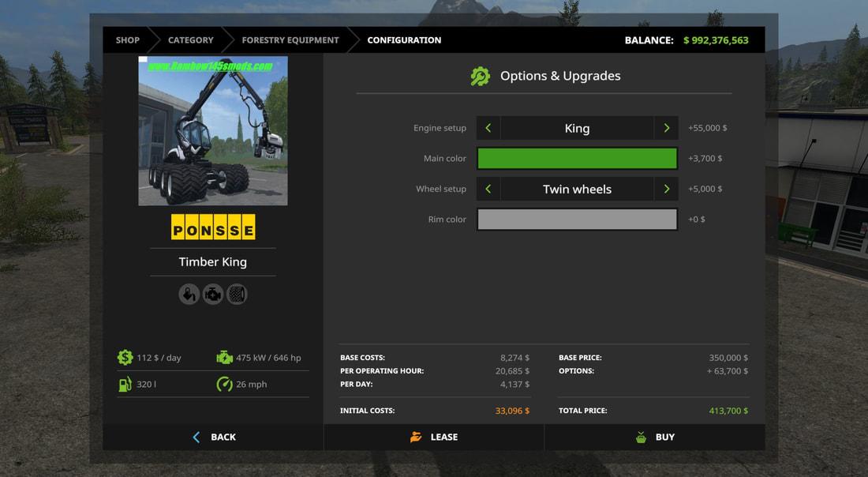Advance to next Wheel setup option
Image resolution: width=868 pixels, height=477 pixels.
(x=666, y=189)
